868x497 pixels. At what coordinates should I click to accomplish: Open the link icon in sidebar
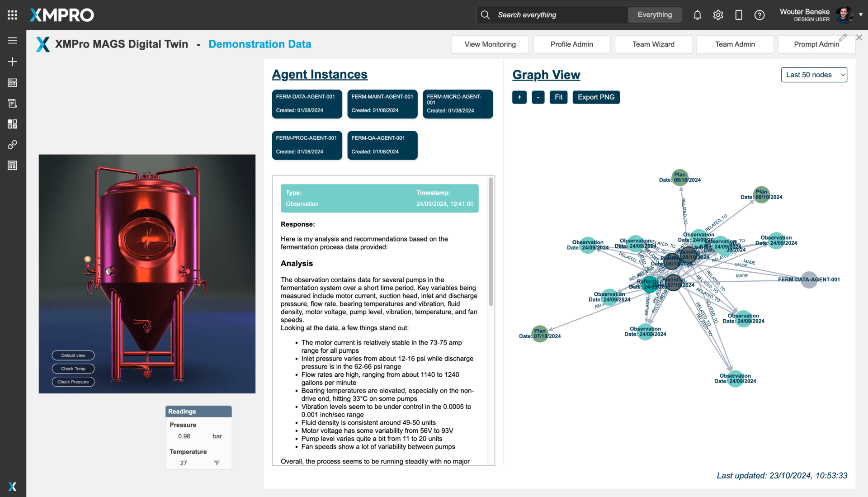click(12, 145)
